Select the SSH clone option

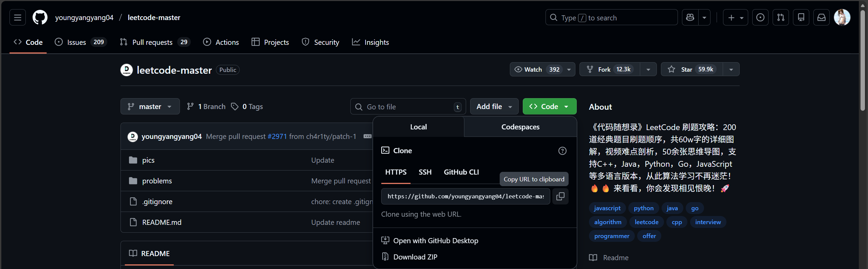click(425, 172)
